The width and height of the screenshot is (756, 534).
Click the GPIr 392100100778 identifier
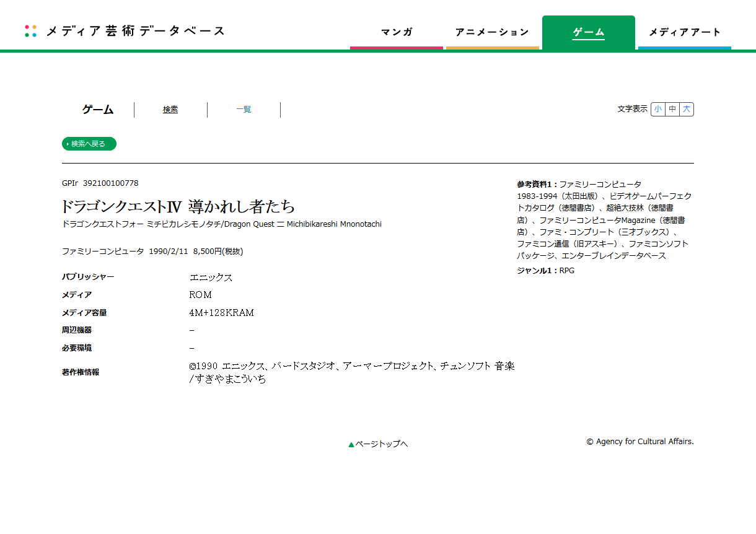point(100,183)
